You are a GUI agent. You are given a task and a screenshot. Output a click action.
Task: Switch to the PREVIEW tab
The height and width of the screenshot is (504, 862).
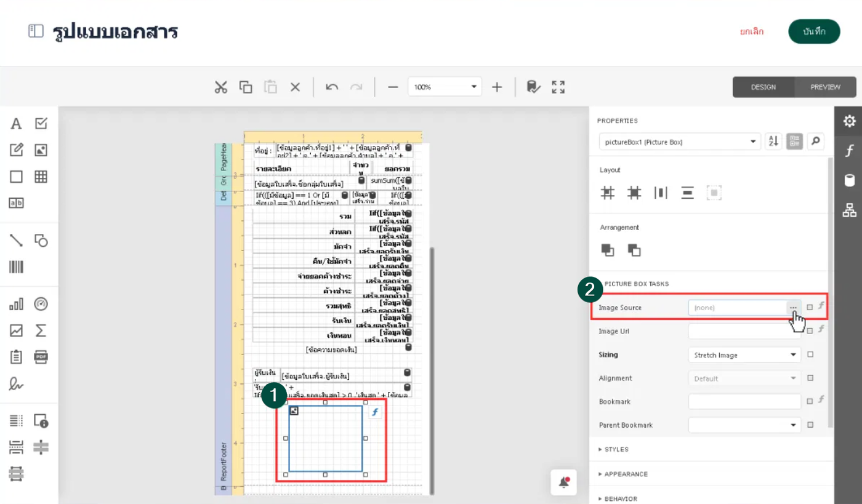point(825,87)
